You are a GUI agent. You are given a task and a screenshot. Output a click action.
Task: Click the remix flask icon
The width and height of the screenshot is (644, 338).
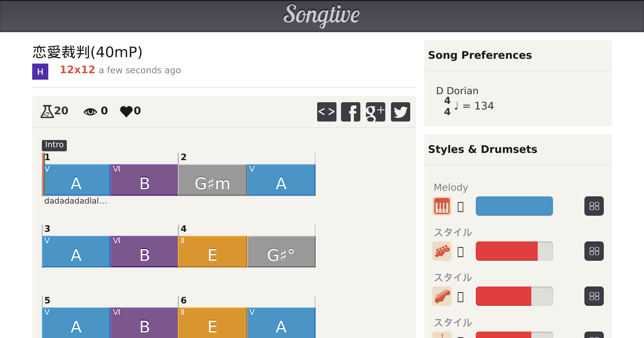[47, 111]
